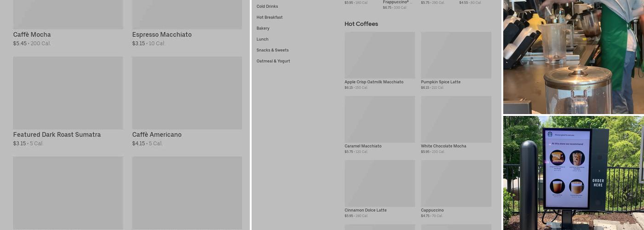
Task: Click the $6.15 • 150 Cal. price line
Action: pyautogui.click(x=356, y=87)
